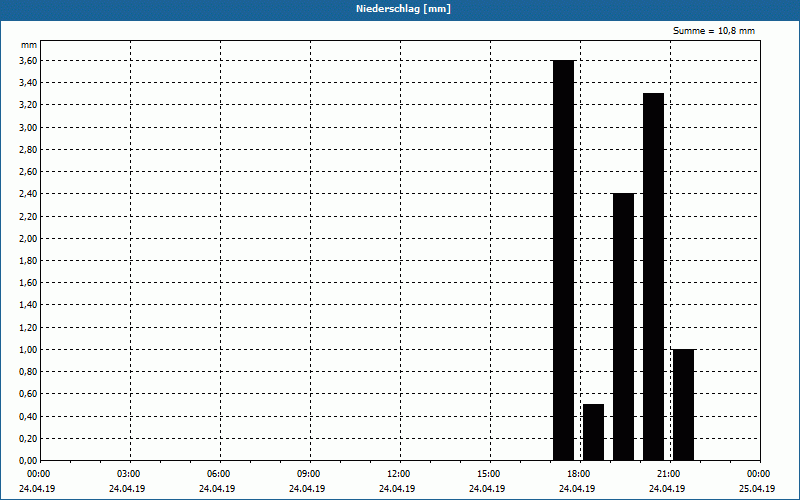Click the 00:00 label above 25.04.19
The height and width of the screenshot is (500, 800).
758,474
